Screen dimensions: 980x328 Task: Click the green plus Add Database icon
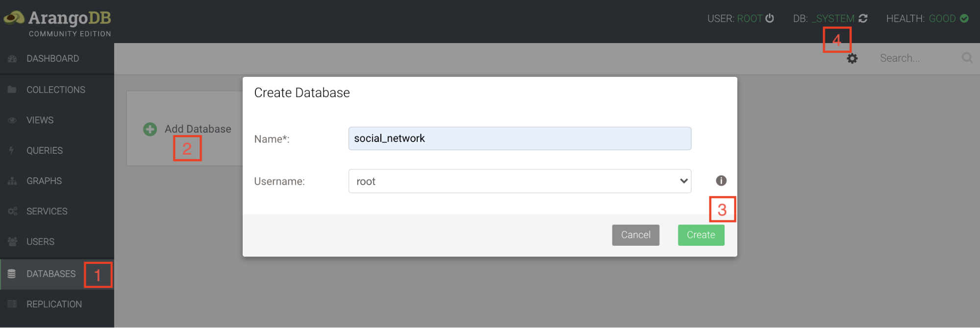[150, 129]
